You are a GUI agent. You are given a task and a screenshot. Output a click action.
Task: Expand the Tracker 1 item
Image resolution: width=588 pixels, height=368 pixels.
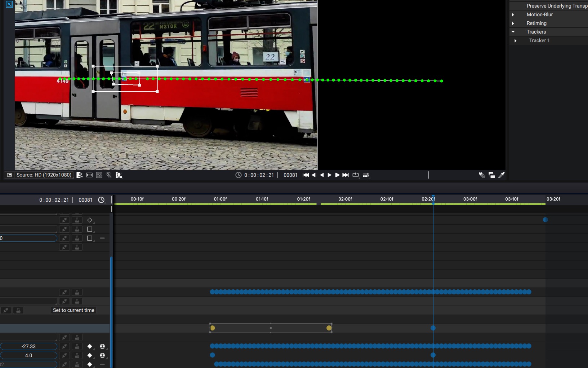click(516, 40)
